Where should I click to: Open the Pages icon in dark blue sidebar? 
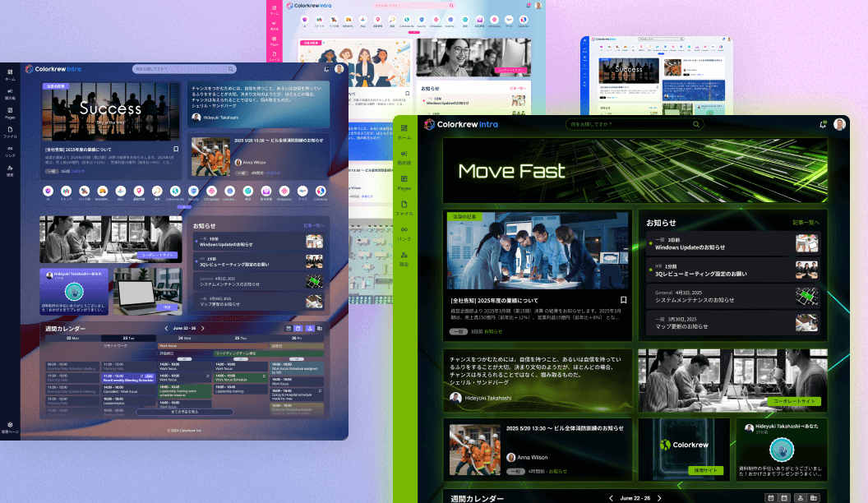click(10, 111)
